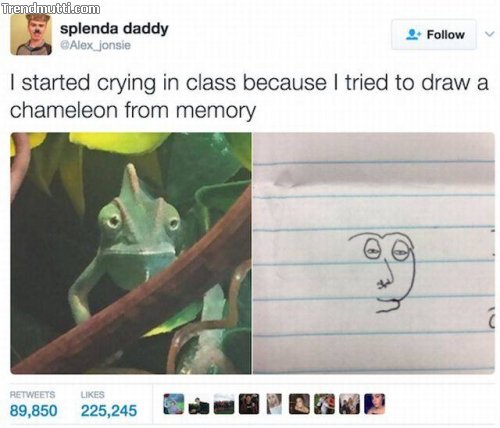The image size is (500, 428).
Task: Open splenda daddy's profile picture
Action: 31,34
